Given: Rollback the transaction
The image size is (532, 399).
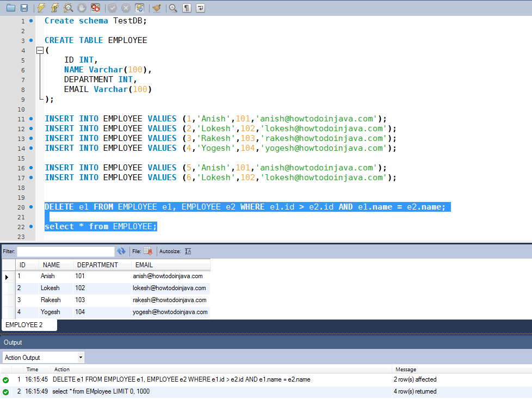Looking at the screenshot, I should coord(125,8).
